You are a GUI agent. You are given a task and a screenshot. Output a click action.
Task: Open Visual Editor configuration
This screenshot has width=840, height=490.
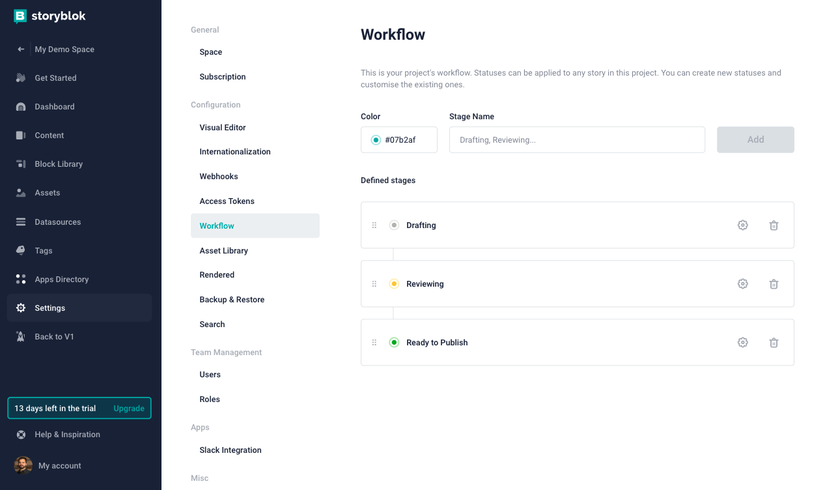click(x=222, y=127)
